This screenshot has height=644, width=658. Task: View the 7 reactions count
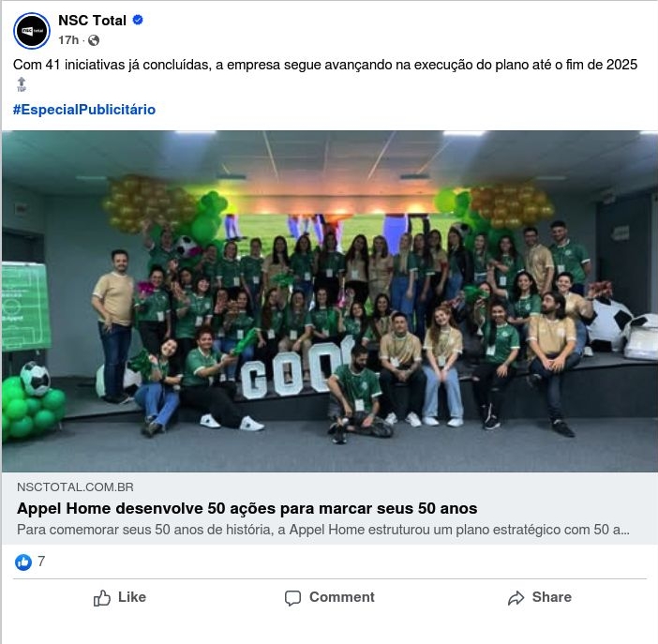(x=41, y=562)
